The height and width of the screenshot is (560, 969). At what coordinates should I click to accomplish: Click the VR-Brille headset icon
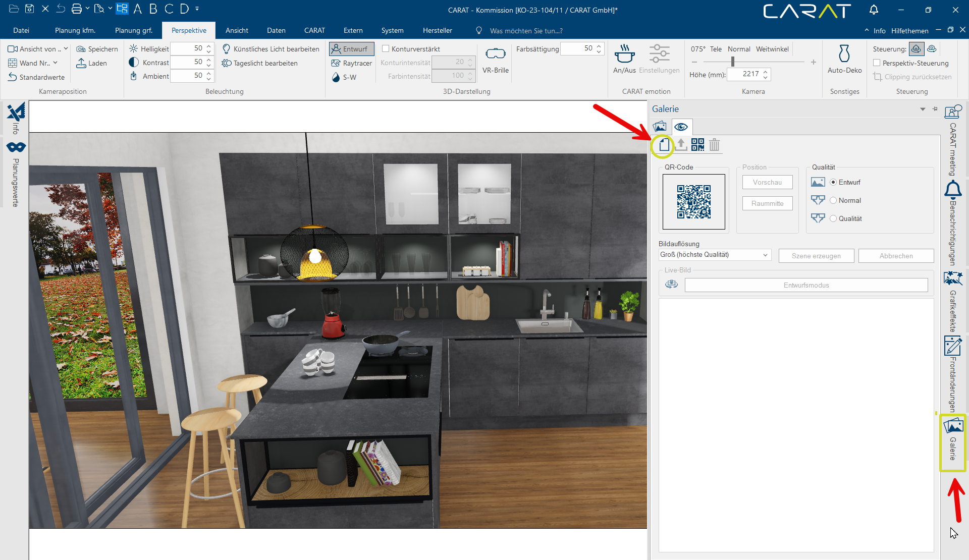coord(495,53)
